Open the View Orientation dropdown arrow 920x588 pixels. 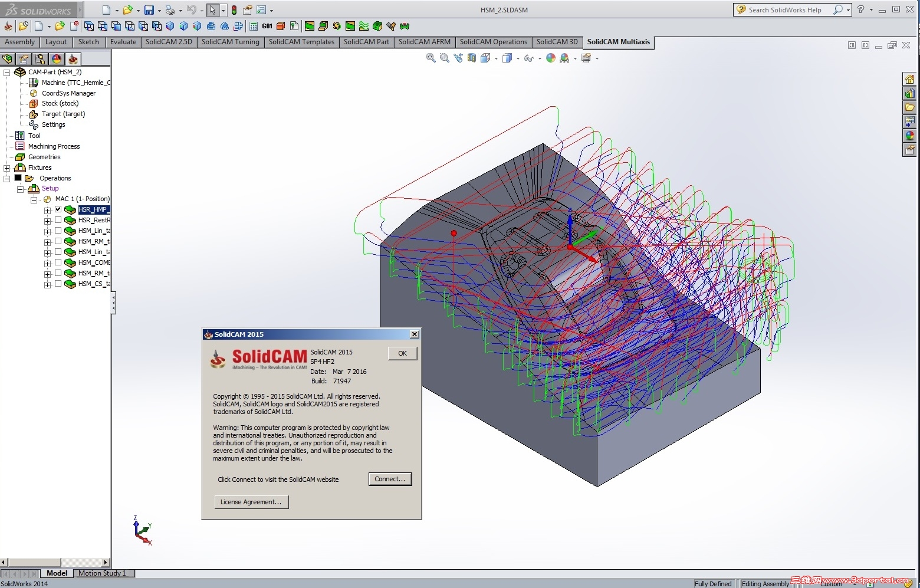(496, 58)
